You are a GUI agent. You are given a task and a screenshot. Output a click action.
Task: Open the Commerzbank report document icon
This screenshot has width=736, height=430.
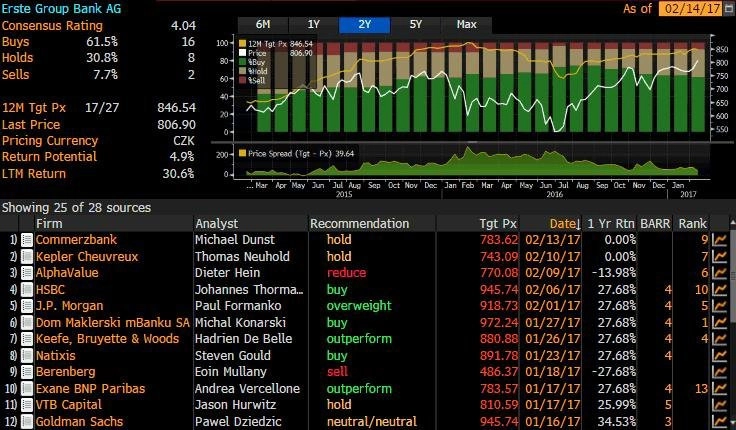tap(27, 240)
